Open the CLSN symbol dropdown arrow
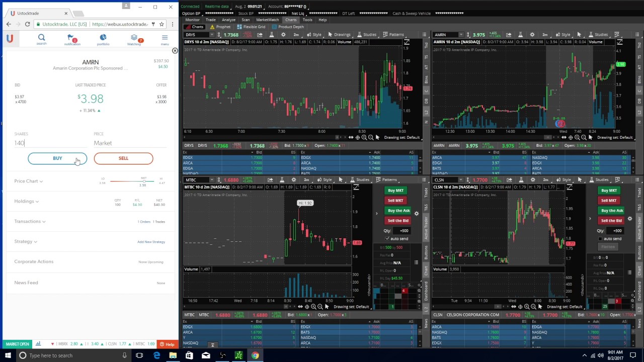The image size is (644, 362). (460, 180)
